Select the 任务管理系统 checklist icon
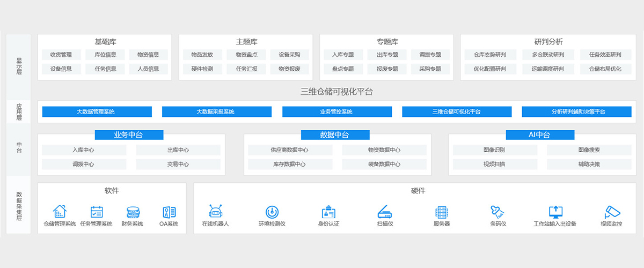644x268 pixels. pos(97,212)
